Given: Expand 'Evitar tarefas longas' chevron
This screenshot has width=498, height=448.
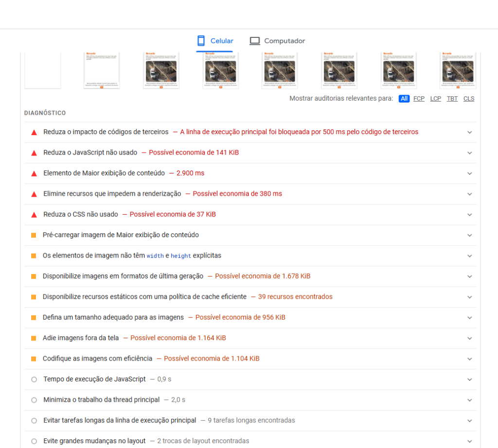Looking at the screenshot, I should [470, 421].
